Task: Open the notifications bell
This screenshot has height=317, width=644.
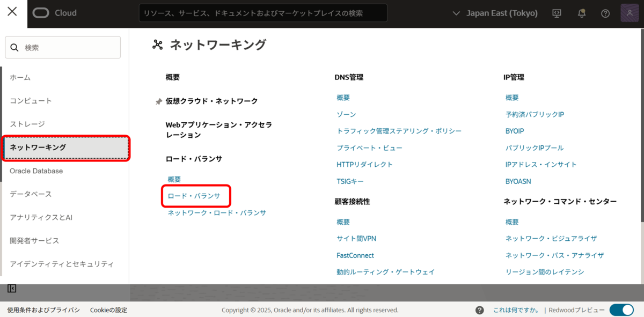Action: [582, 13]
